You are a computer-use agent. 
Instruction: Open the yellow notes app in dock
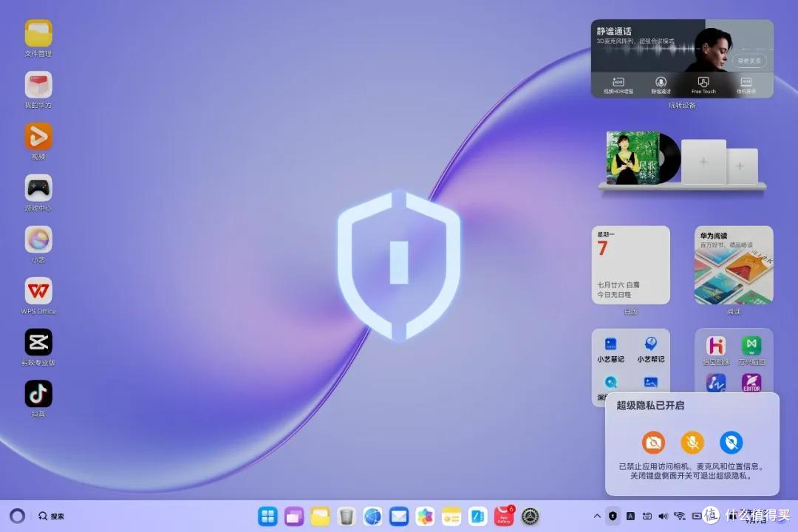(451, 516)
